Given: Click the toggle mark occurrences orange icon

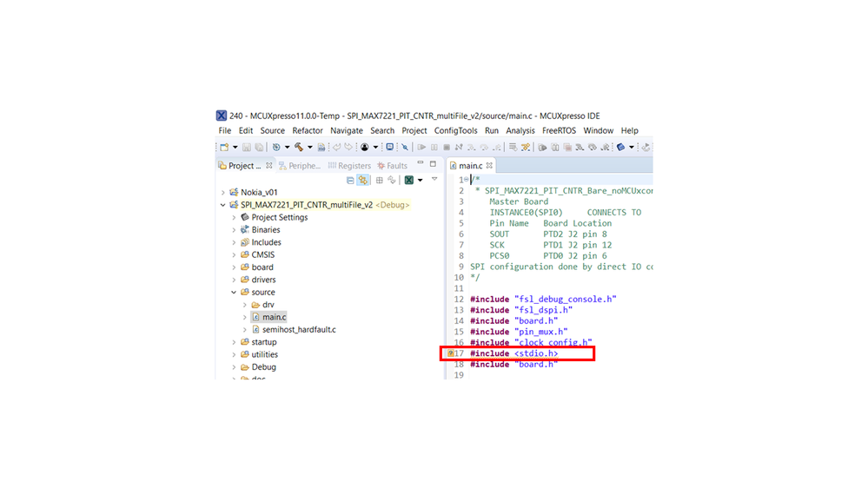Looking at the screenshot, I should (x=526, y=147).
